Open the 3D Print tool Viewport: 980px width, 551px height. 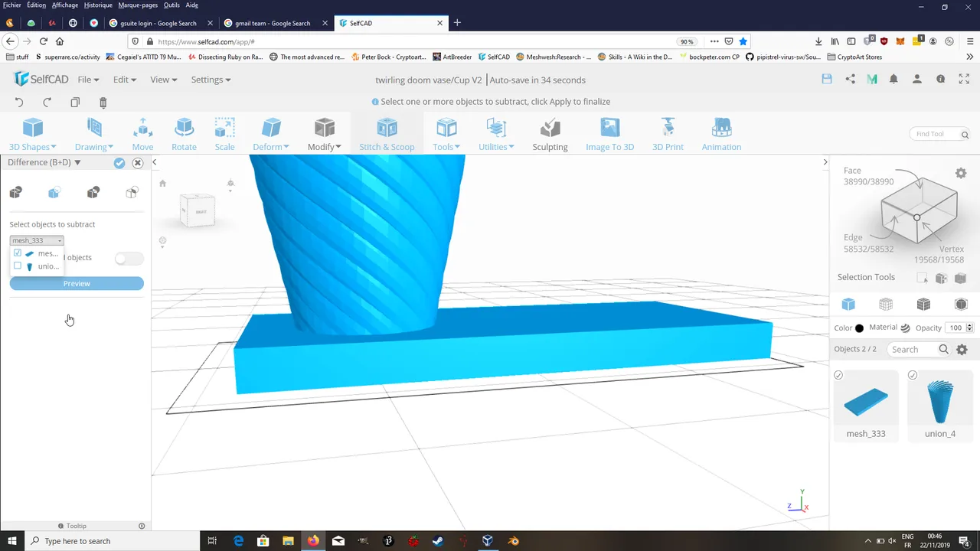click(x=668, y=135)
